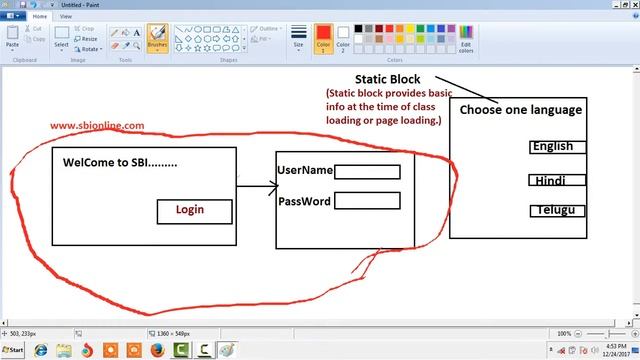Open the shape Outline dropdown
The image size is (640, 360).
[x=266, y=29]
